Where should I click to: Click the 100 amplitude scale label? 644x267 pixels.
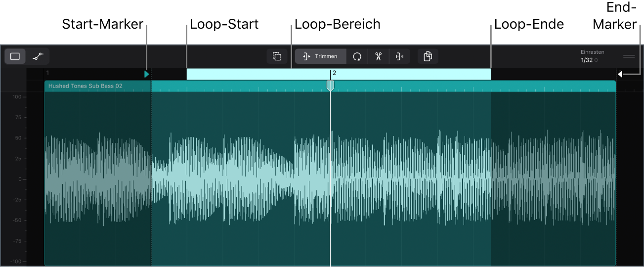[16, 97]
